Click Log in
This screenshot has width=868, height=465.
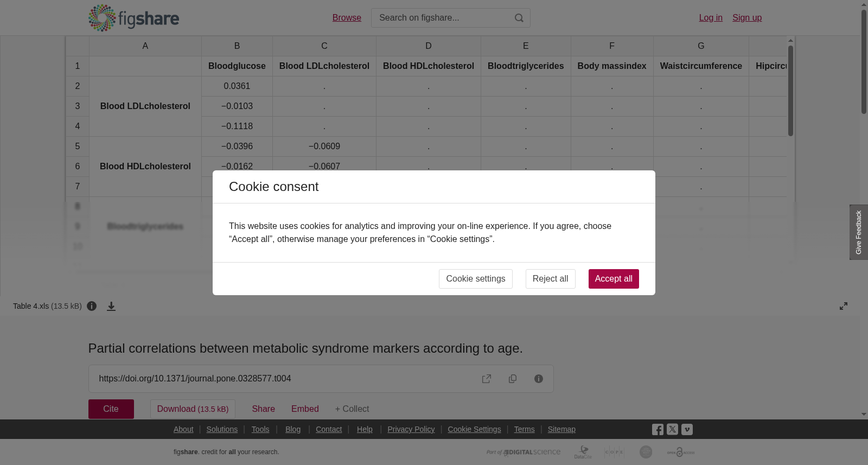[x=711, y=18]
